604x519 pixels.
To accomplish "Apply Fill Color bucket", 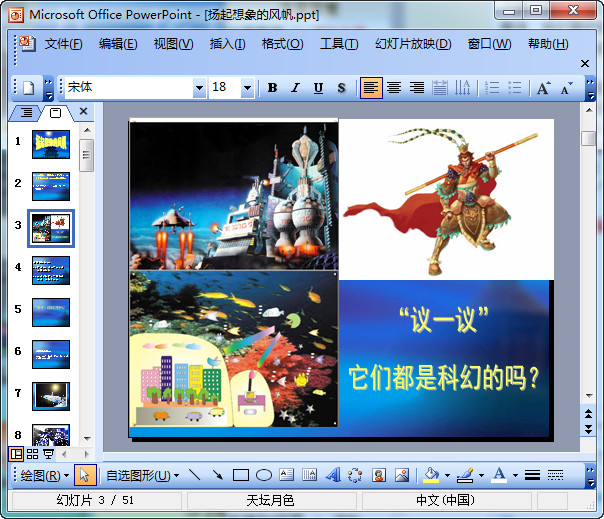I will pyautogui.click(x=431, y=475).
